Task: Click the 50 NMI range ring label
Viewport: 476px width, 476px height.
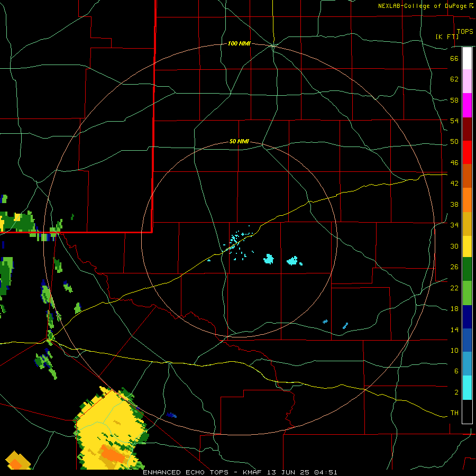Action: tap(239, 141)
